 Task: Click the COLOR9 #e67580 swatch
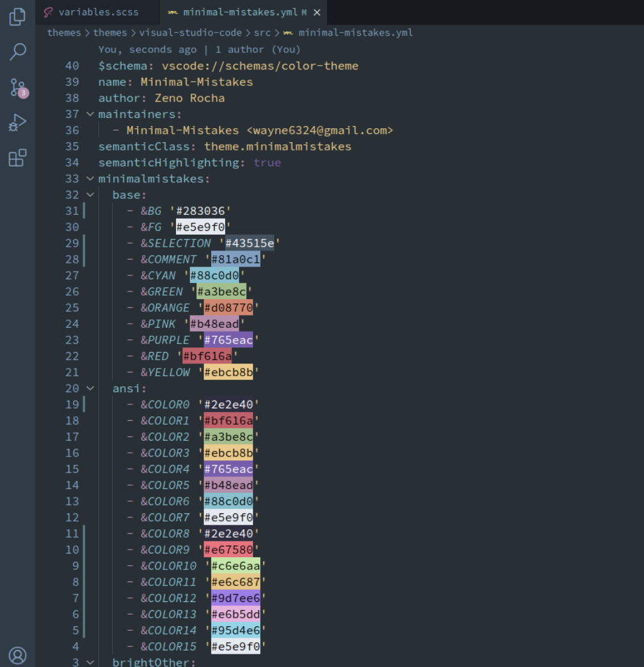(228, 550)
